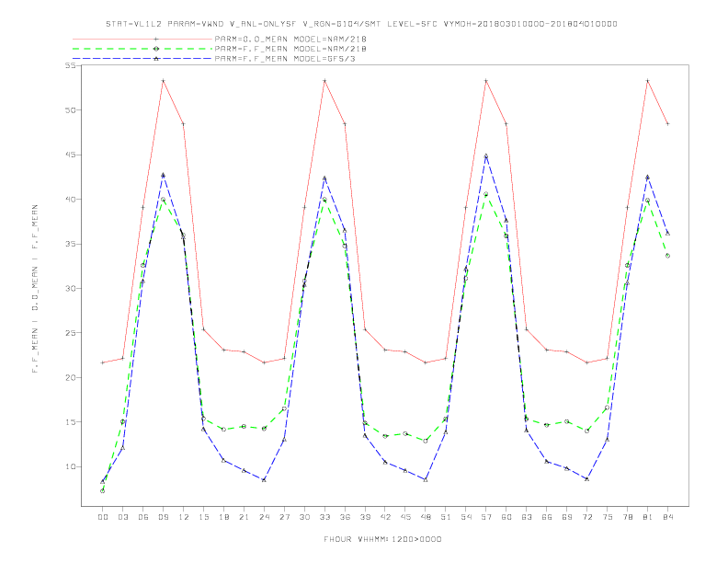The height and width of the screenshot is (563, 728).
Task: Click the x-axis tick label 21
Action: (x=244, y=517)
